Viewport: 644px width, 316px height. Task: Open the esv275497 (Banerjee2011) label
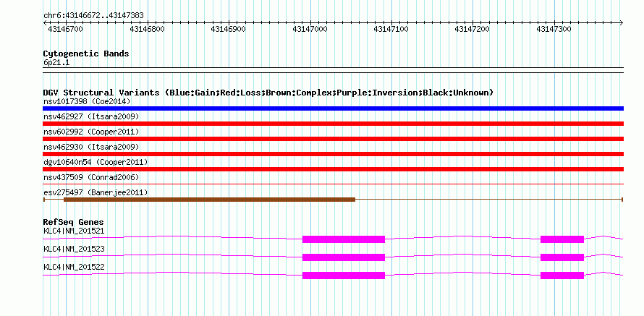(x=96, y=192)
